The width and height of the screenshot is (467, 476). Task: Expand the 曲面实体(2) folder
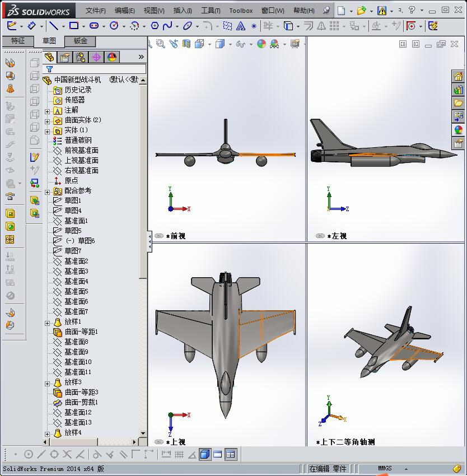point(47,122)
